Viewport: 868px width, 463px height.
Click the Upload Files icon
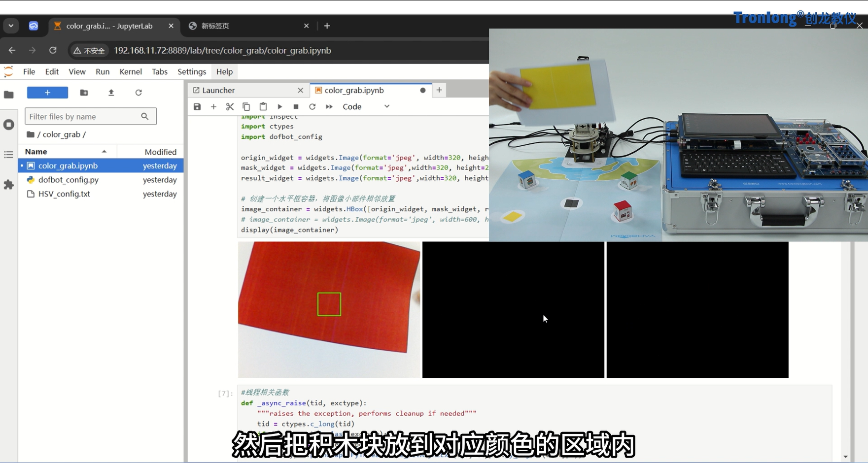pyautogui.click(x=111, y=93)
